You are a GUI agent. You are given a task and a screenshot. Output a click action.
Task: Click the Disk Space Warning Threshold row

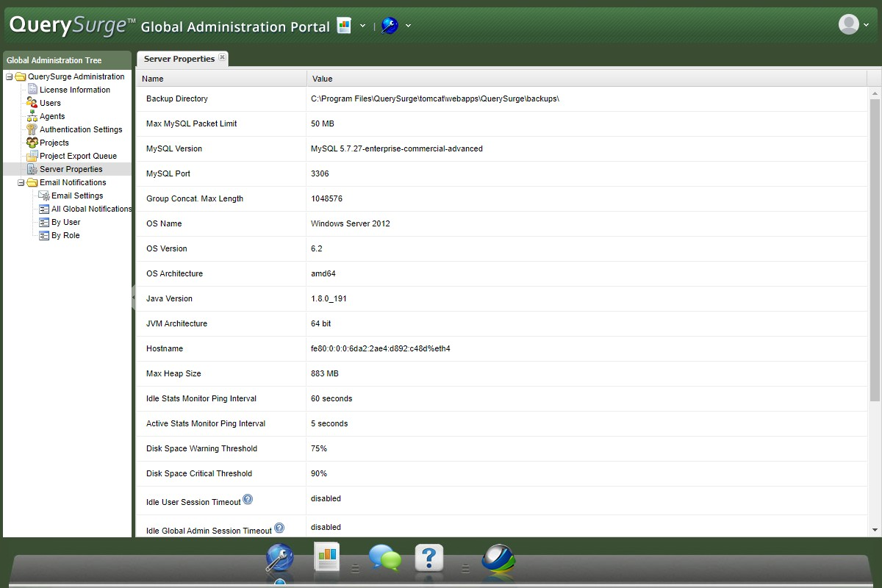(502, 448)
